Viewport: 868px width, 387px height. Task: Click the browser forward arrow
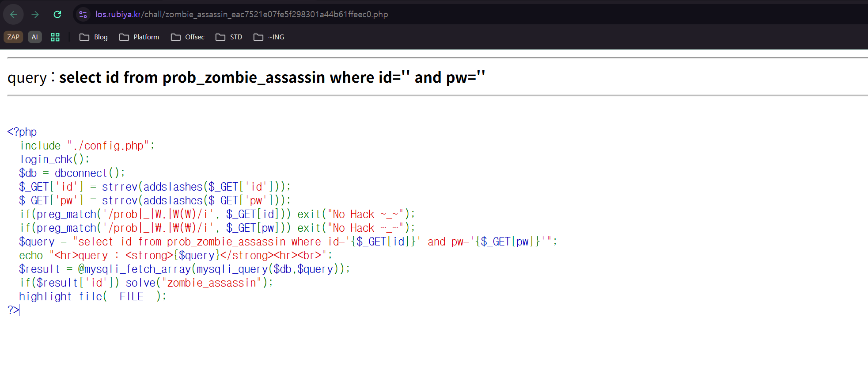coord(35,15)
